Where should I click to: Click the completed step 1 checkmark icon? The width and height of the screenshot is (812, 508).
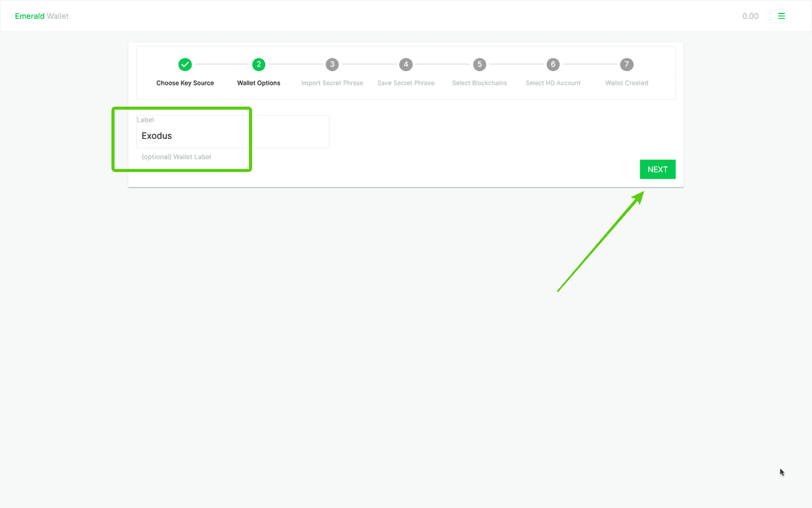(x=185, y=64)
